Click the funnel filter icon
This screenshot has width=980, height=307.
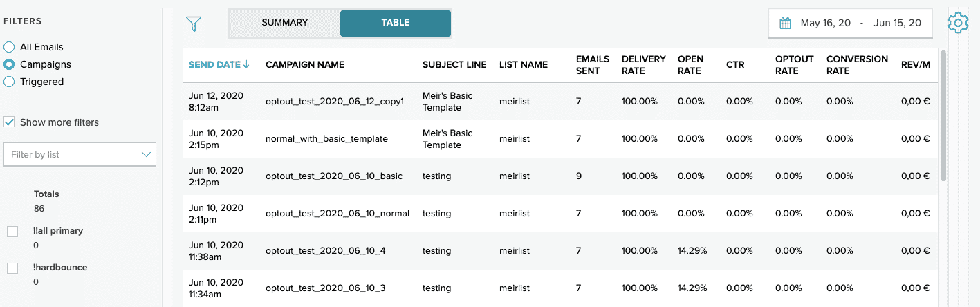[194, 24]
